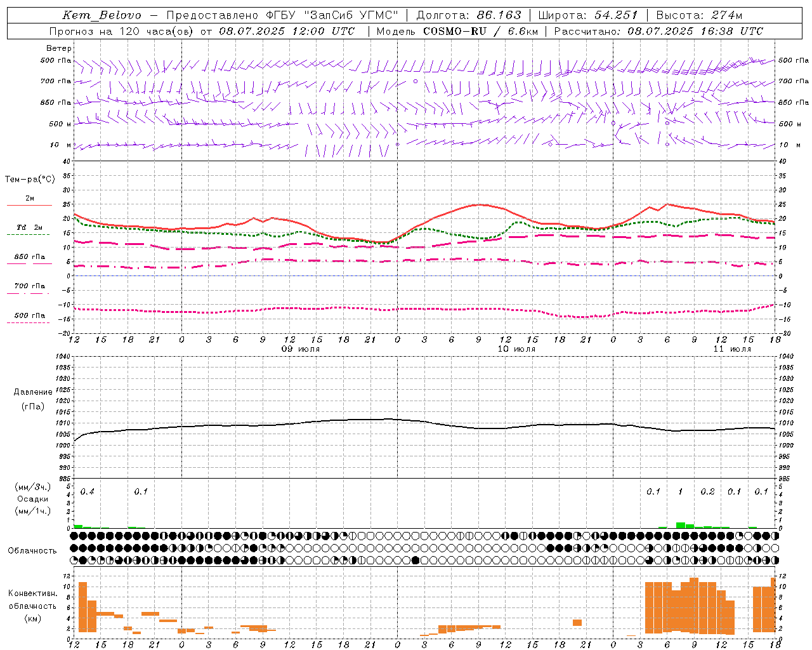Click the 'Ветер' wind panel label
The height and width of the screenshot is (650, 812).
(59, 48)
